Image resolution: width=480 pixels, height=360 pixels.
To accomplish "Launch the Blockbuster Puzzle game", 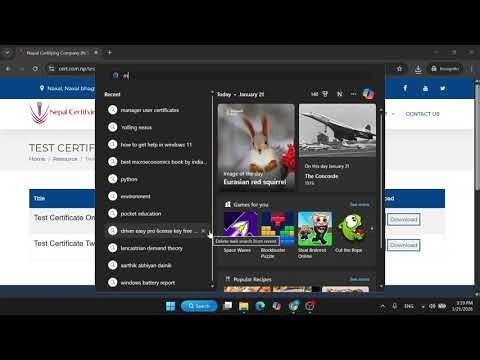I will (x=278, y=235).
